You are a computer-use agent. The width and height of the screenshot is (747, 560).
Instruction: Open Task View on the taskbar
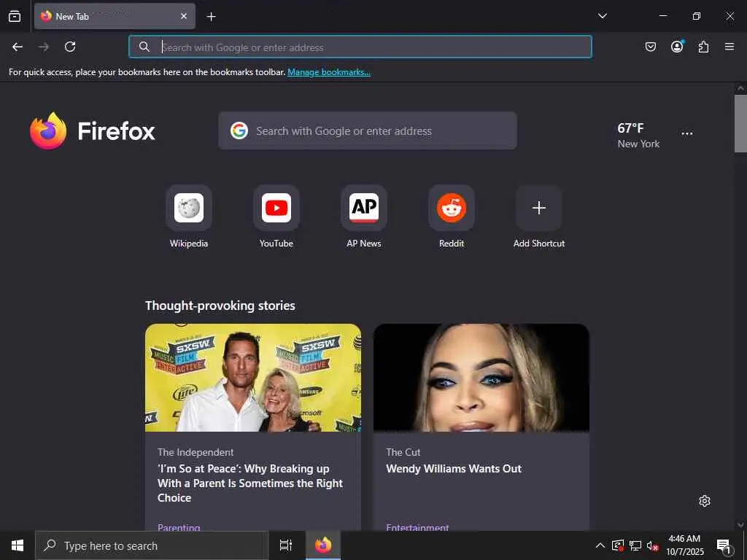pos(286,545)
